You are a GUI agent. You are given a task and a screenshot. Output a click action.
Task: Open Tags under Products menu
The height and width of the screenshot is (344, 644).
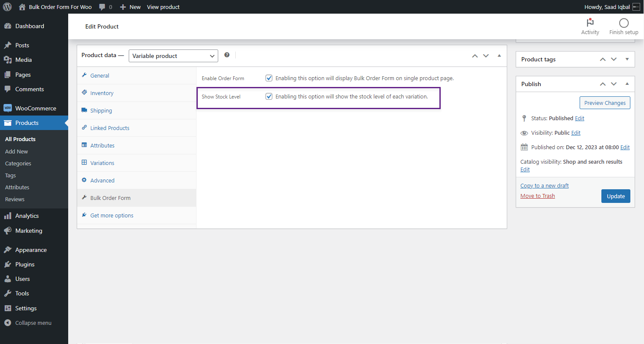tap(10, 175)
